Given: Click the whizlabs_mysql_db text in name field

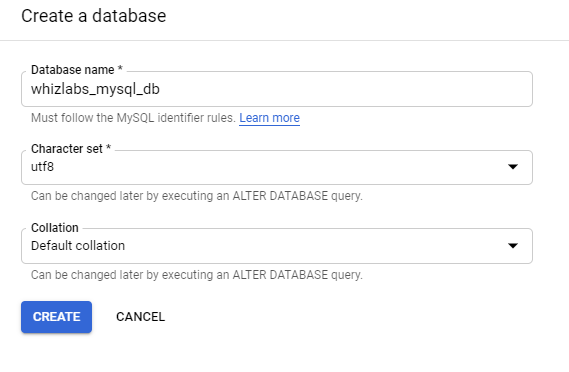Looking at the screenshot, I should (x=95, y=89).
